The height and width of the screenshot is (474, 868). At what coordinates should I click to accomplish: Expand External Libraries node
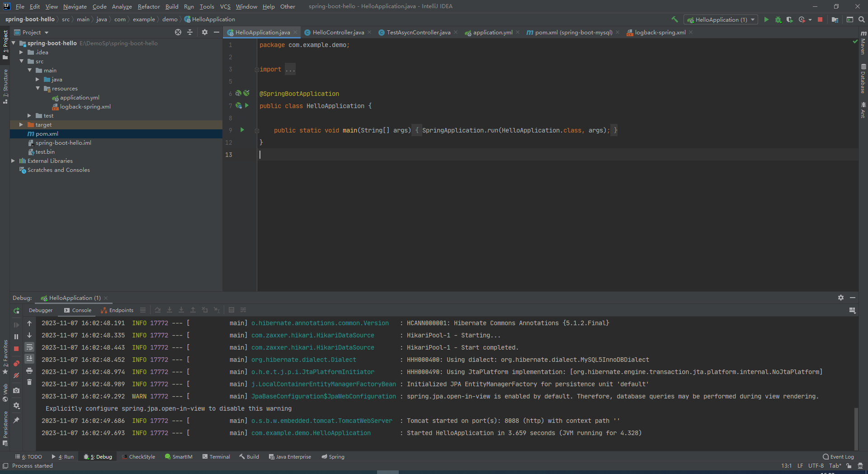13,161
